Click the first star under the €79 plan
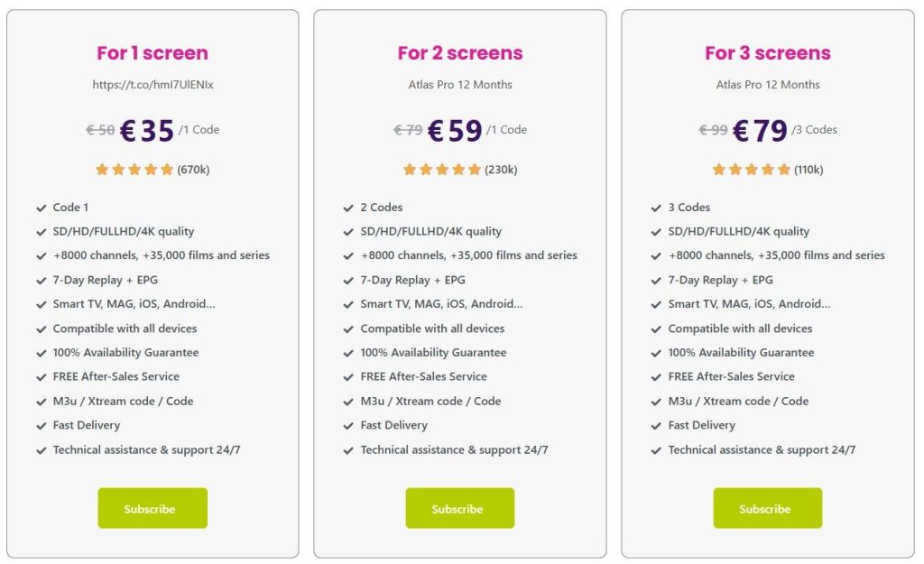Screen dimensions: 924x564 (x=718, y=168)
